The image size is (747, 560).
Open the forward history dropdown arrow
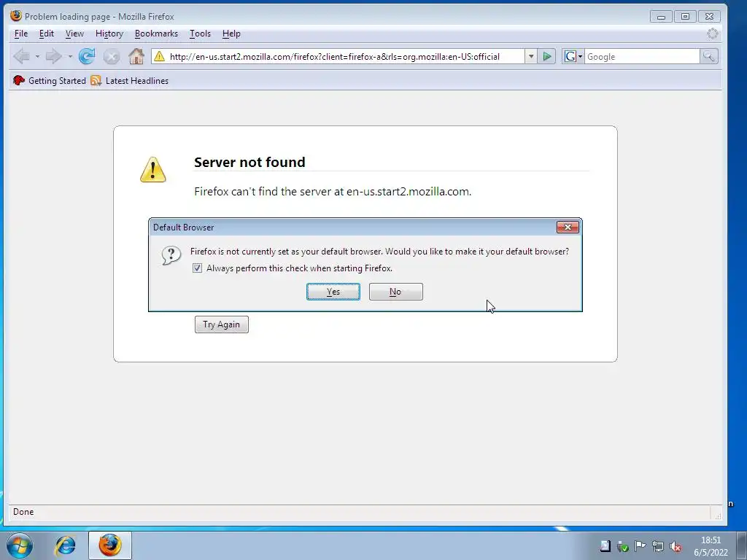[x=70, y=57]
